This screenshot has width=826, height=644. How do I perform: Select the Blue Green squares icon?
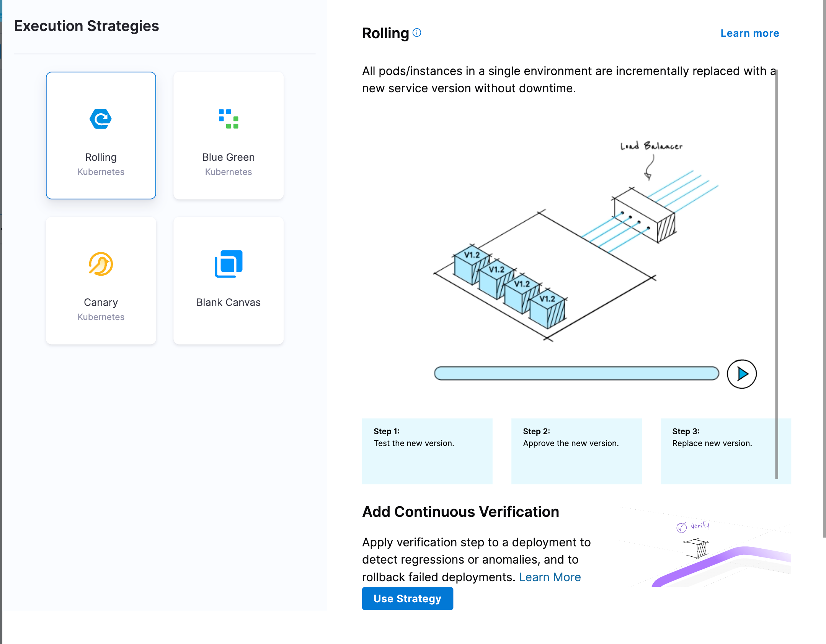(229, 119)
